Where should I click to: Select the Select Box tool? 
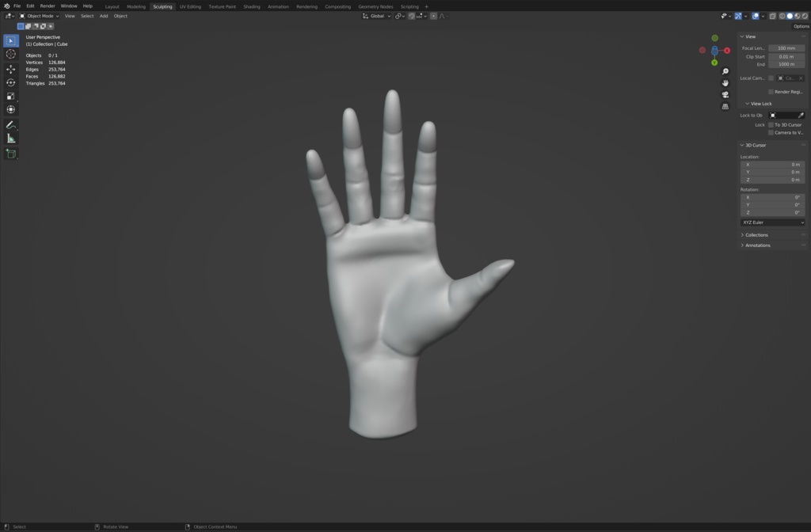pos(11,40)
